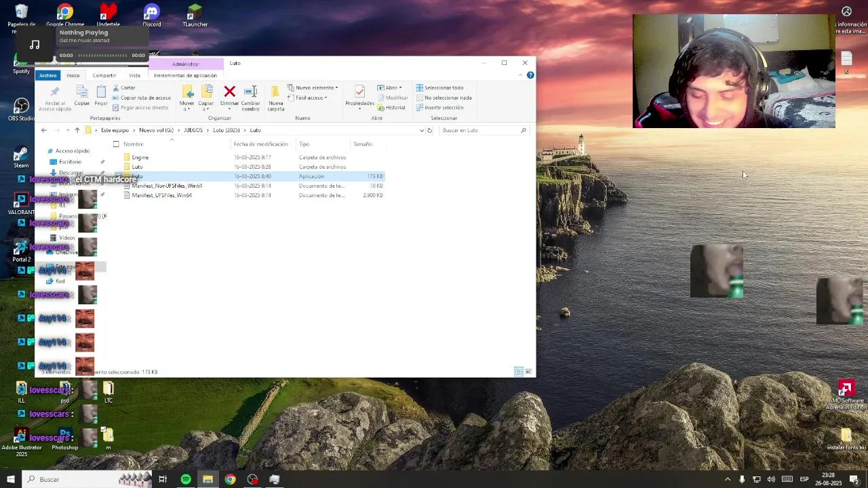Select Acceso rápido in the navigation pane
This screenshot has height=488, width=868.
click(x=72, y=151)
